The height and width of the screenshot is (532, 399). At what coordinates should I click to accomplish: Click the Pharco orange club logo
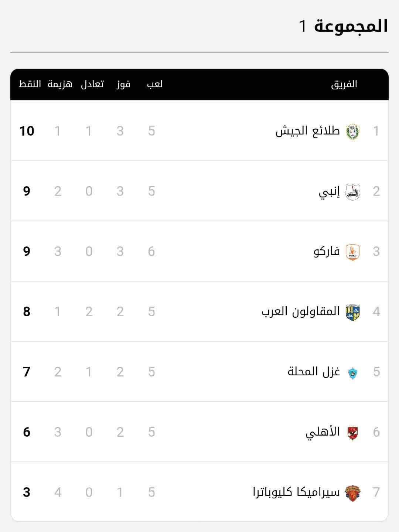(352, 252)
